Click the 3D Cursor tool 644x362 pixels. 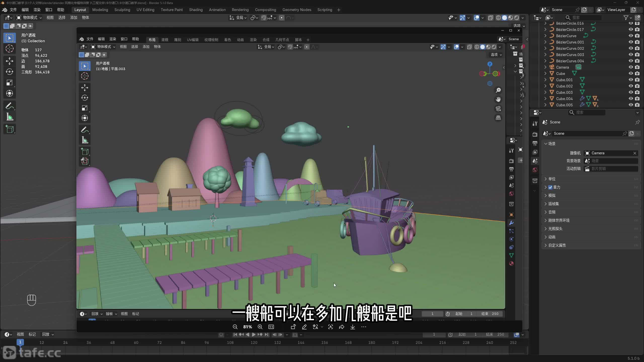[x=10, y=49]
